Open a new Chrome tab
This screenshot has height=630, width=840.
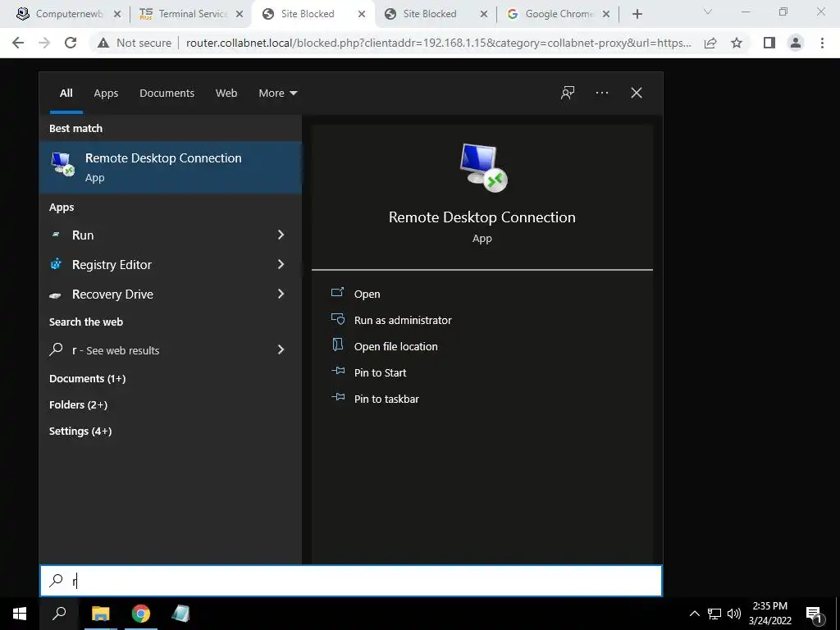(637, 14)
